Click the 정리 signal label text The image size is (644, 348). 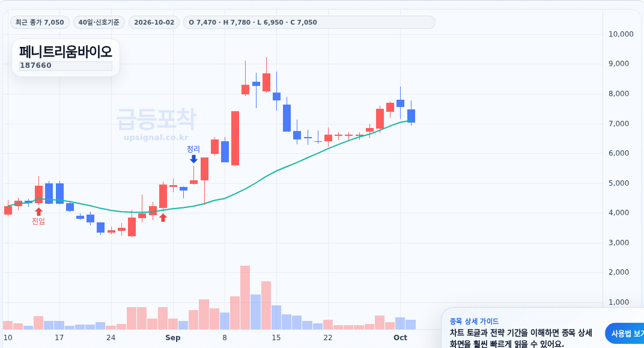(x=193, y=148)
